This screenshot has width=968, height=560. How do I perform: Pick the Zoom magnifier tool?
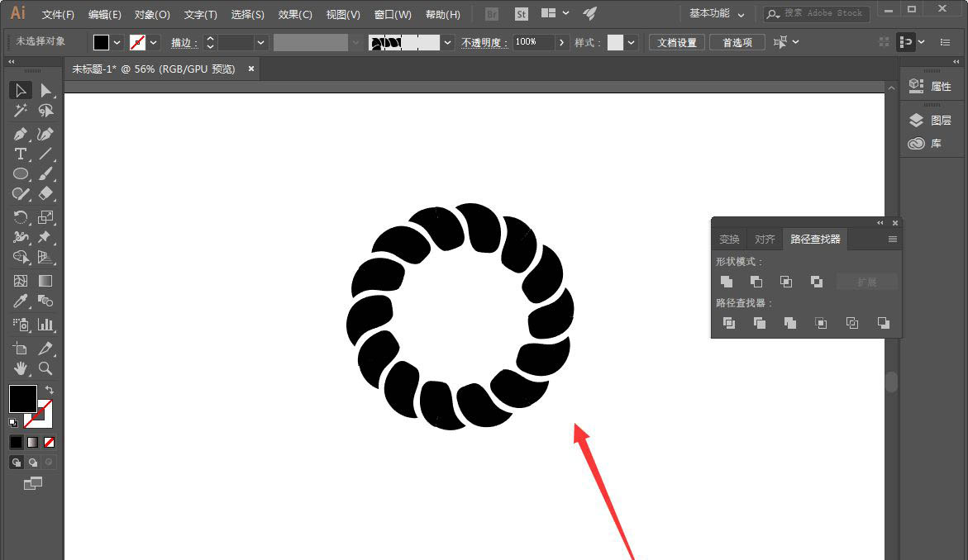pyautogui.click(x=45, y=368)
